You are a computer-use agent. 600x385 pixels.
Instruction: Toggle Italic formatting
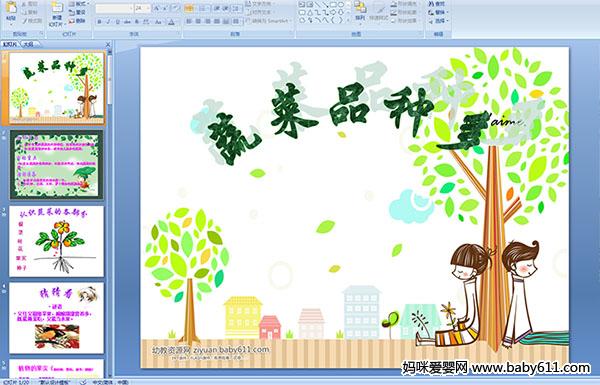pyautogui.click(x=108, y=22)
